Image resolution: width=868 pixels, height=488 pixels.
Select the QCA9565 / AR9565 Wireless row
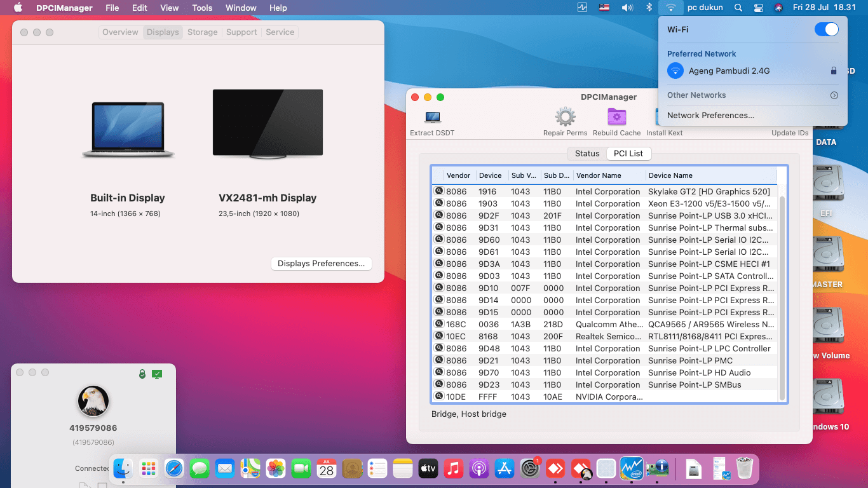[x=604, y=324]
